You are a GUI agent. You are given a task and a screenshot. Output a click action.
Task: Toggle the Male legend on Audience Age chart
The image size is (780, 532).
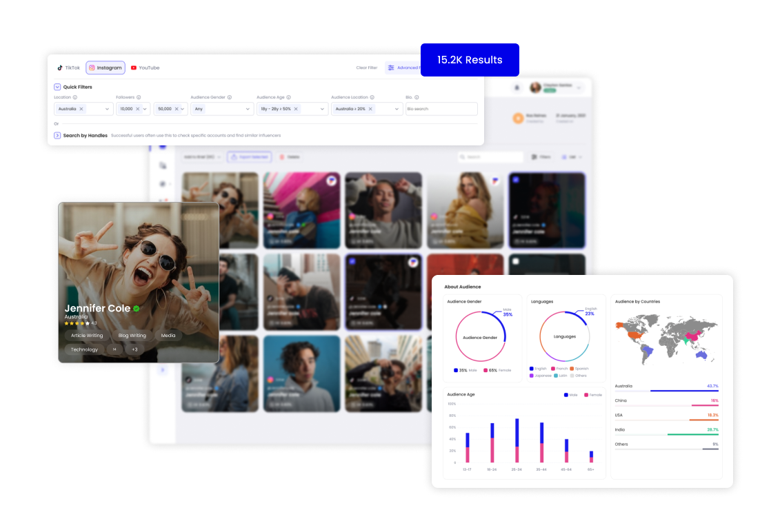click(x=571, y=394)
